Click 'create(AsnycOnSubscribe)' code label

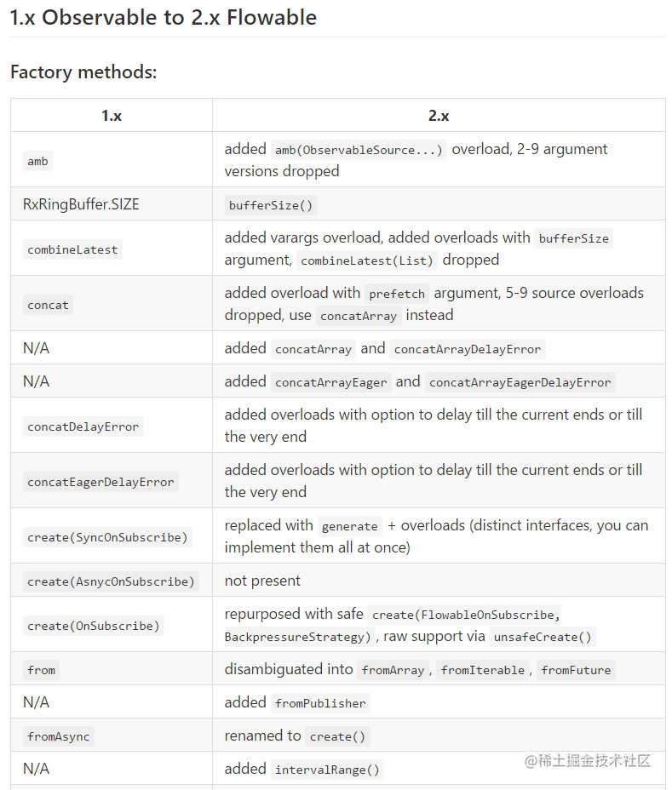point(111,582)
